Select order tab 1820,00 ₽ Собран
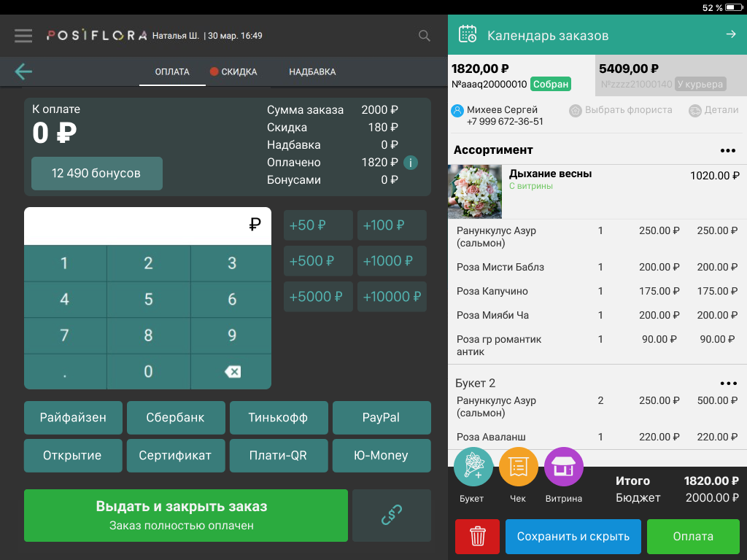 [521, 76]
